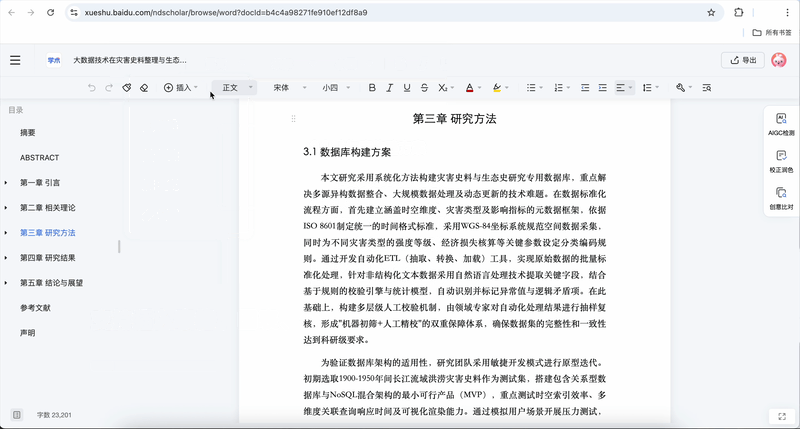Image resolution: width=800 pixels, height=429 pixels.
Task: Open the highlight color picker arrow
Action: (x=507, y=88)
